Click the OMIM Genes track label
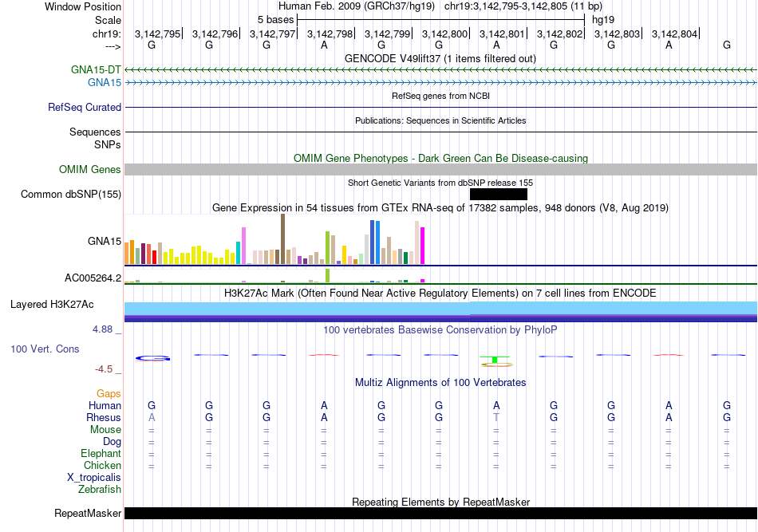758x532 pixels. 90,170
